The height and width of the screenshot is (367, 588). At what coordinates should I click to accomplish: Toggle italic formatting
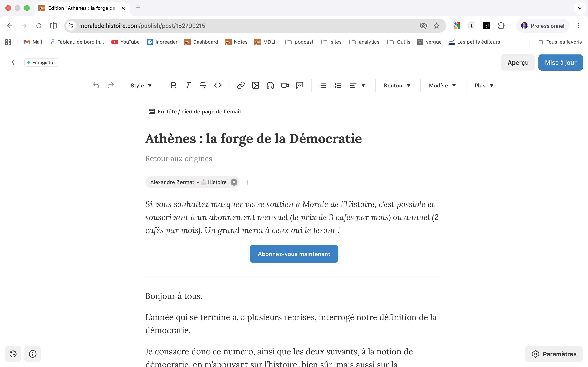(x=188, y=86)
